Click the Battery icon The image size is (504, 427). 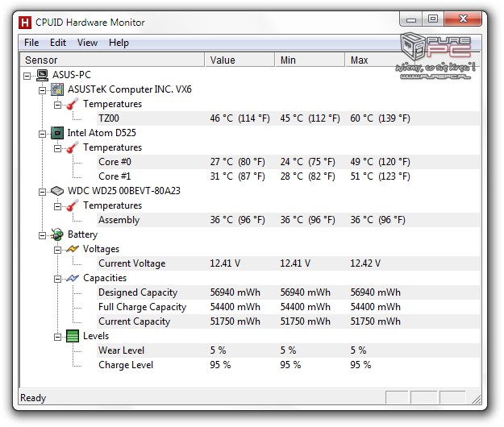click(x=57, y=234)
